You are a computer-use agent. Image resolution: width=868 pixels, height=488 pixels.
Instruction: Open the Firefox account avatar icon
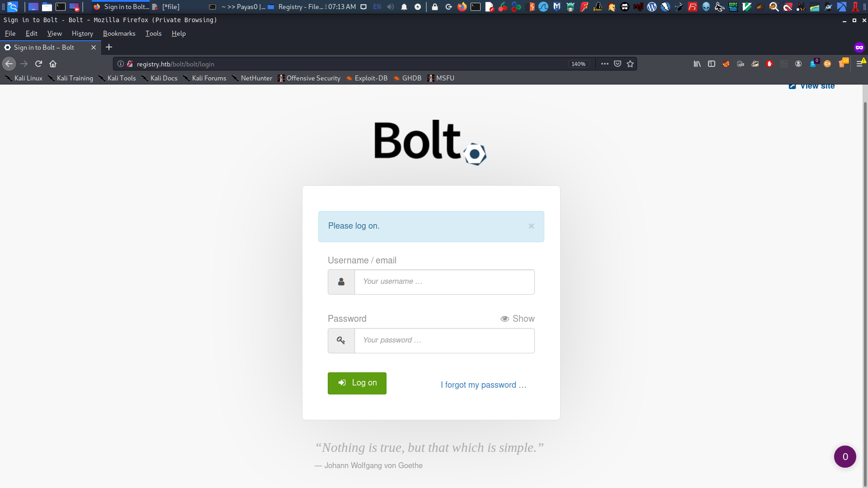coord(798,64)
